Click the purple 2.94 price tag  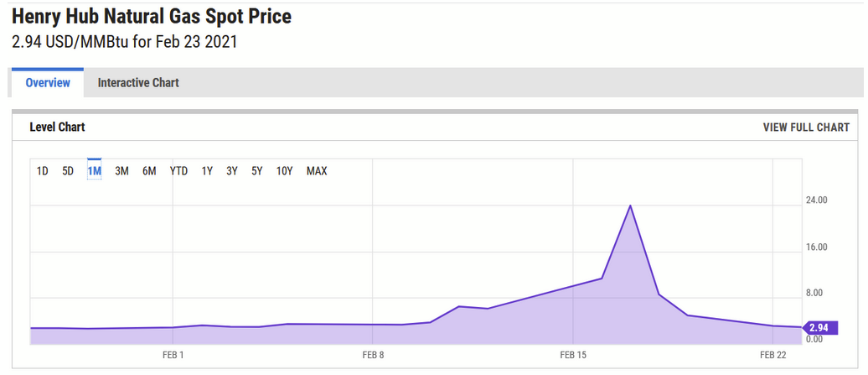tap(818, 328)
